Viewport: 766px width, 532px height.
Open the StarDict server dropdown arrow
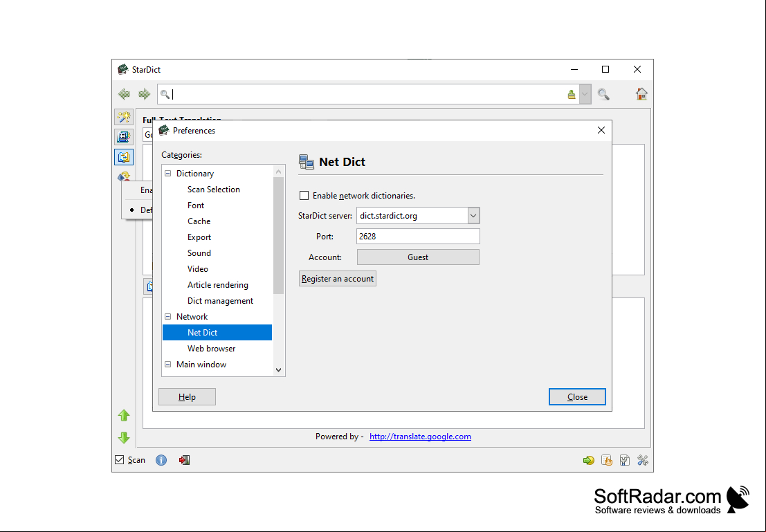473,215
